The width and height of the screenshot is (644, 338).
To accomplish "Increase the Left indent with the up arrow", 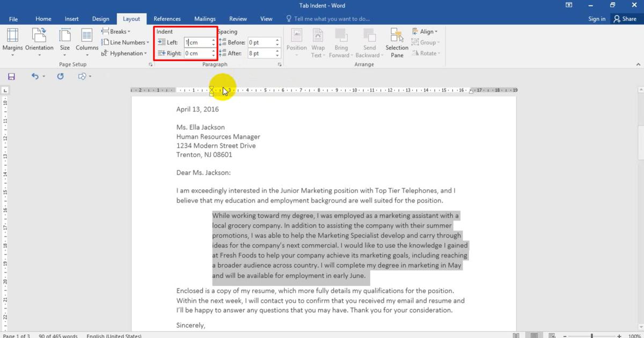I will [x=214, y=40].
